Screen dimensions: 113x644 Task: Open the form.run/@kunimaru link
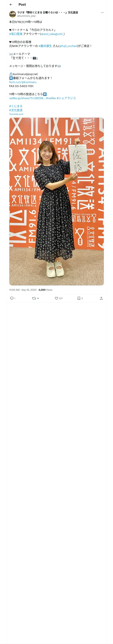(x=23, y=82)
